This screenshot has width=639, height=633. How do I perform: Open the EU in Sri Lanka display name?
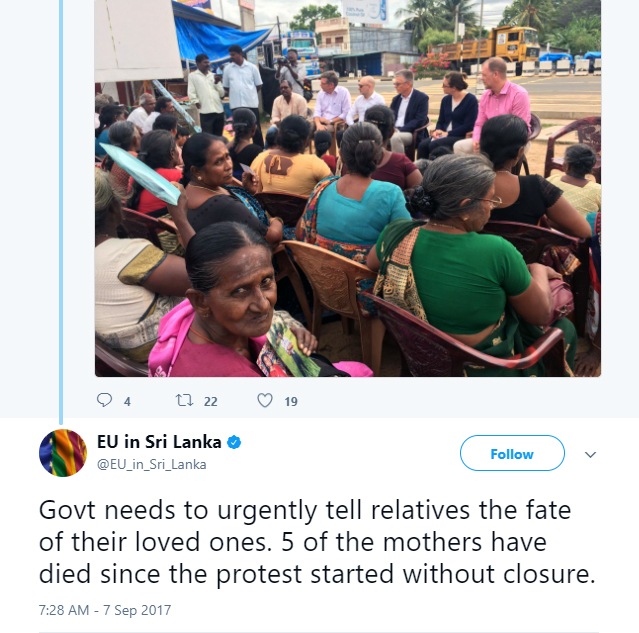159,442
